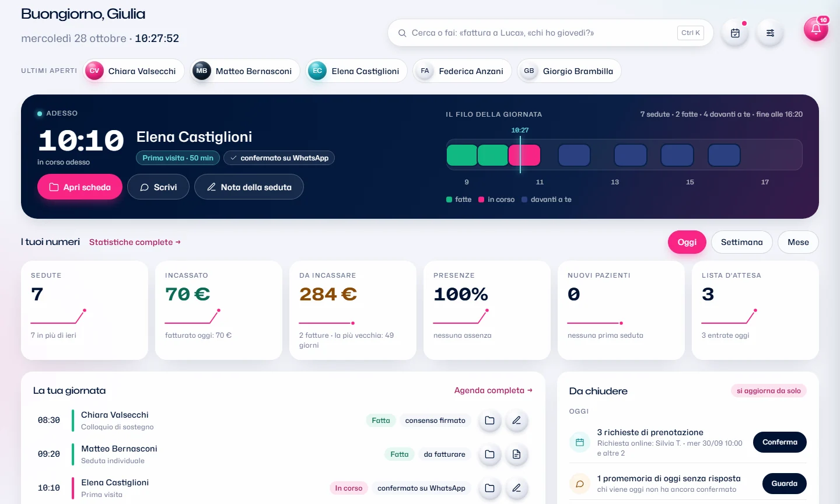840x504 pixels.
Task: Open the sliders settings icon
Action: click(770, 33)
